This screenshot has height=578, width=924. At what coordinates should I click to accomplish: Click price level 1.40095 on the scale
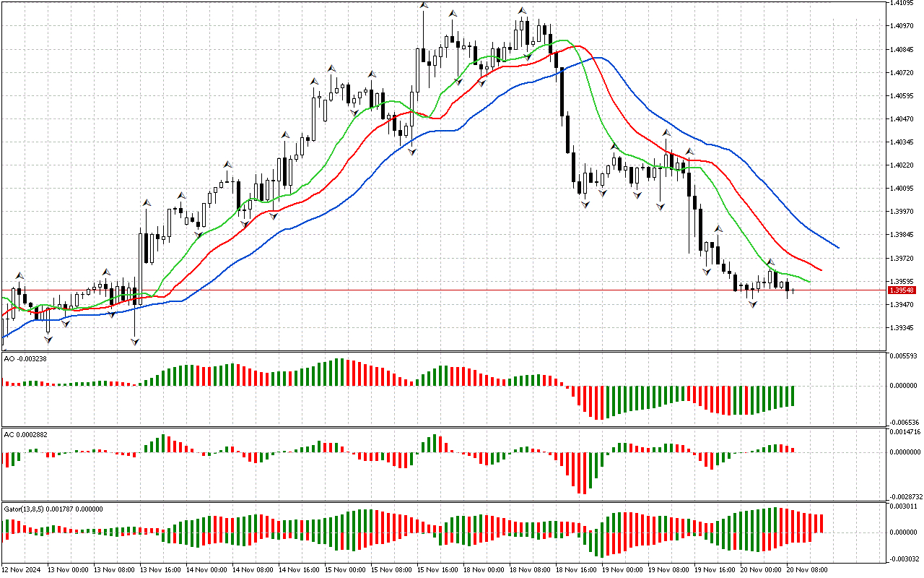(903, 189)
